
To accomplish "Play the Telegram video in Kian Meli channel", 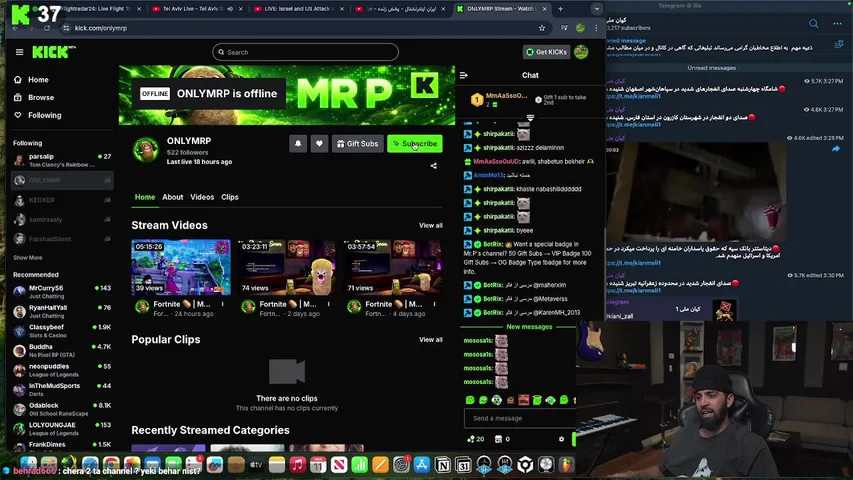I will (695, 192).
